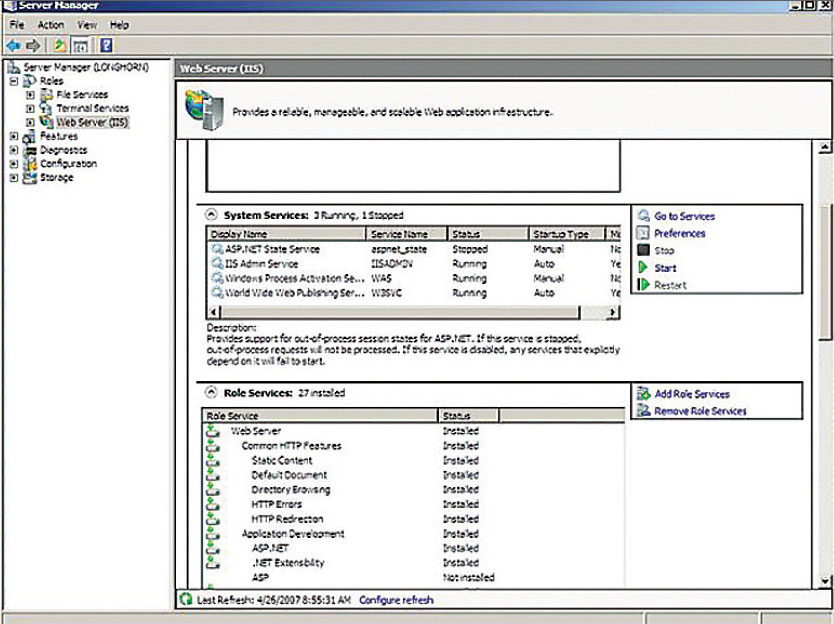Click the Stop service square icon
The width and height of the screenshot is (834, 624).
643,251
